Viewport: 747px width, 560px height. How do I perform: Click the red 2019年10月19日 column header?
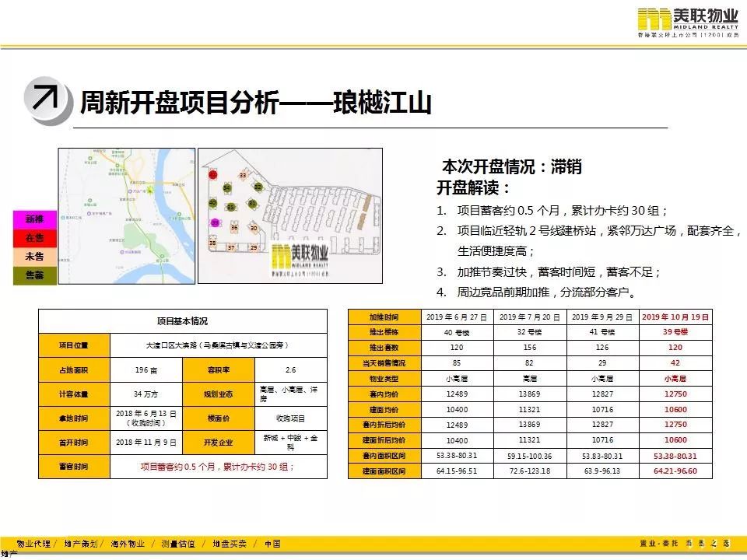(675, 317)
